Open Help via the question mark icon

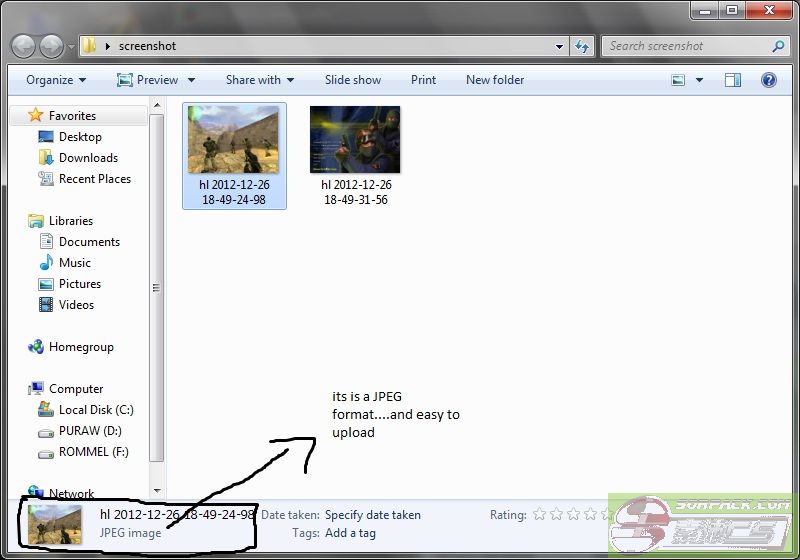pyautogui.click(x=769, y=80)
